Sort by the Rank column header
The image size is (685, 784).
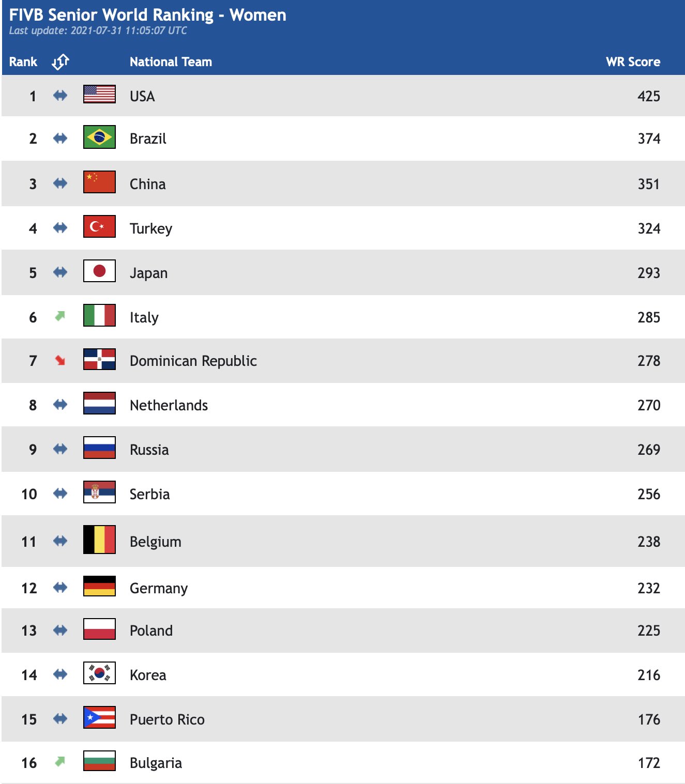[23, 62]
